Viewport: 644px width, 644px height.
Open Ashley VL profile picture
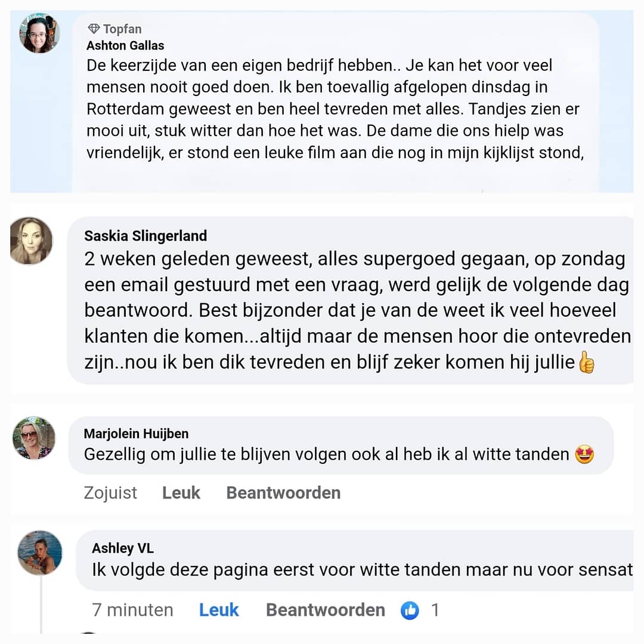(x=40, y=552)
